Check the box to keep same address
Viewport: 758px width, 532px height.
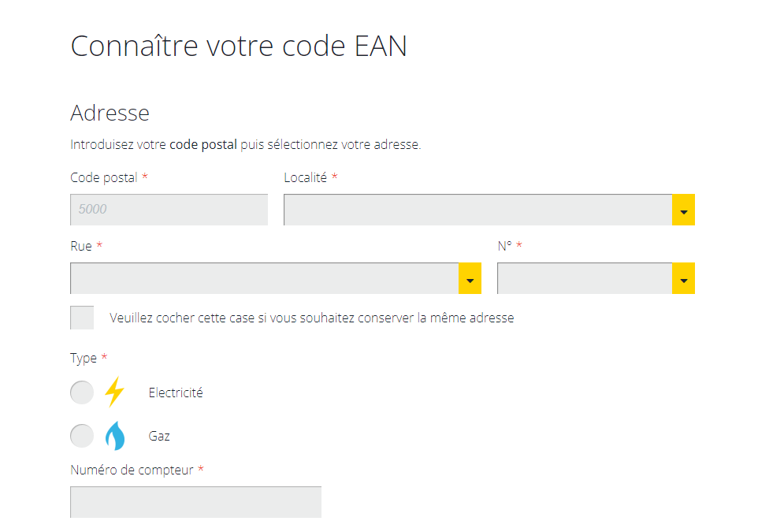[82, 318]
